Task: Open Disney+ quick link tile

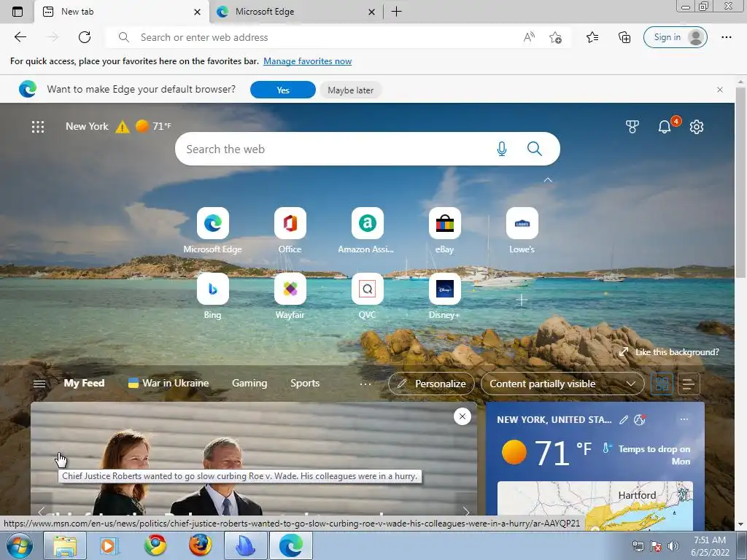Action: (x=444, y=289)
